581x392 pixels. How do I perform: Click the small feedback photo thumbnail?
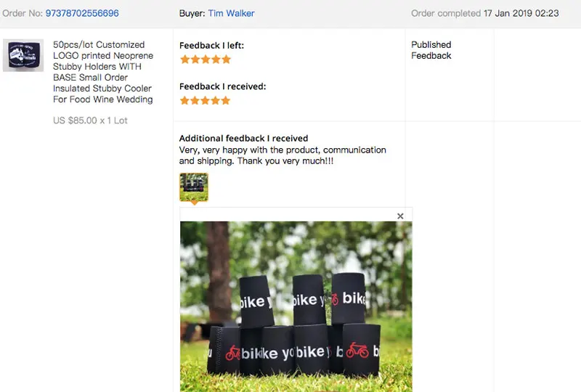coord(194,187)
